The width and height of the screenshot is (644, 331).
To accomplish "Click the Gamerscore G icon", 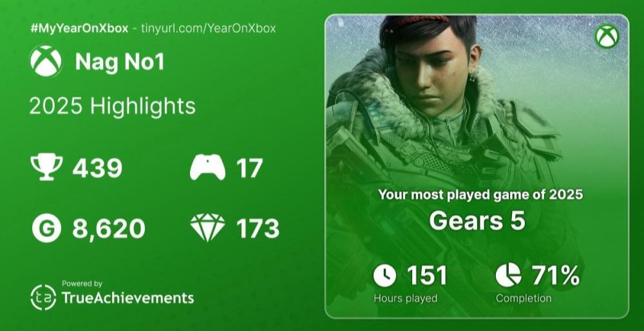I will [46, 228].
